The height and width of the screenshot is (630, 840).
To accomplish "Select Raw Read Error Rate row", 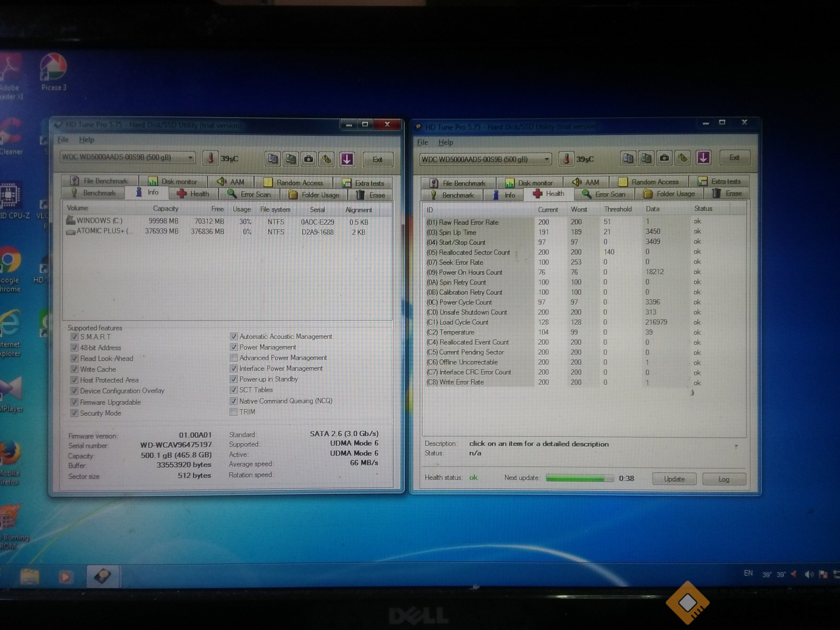I will [584, 222].
